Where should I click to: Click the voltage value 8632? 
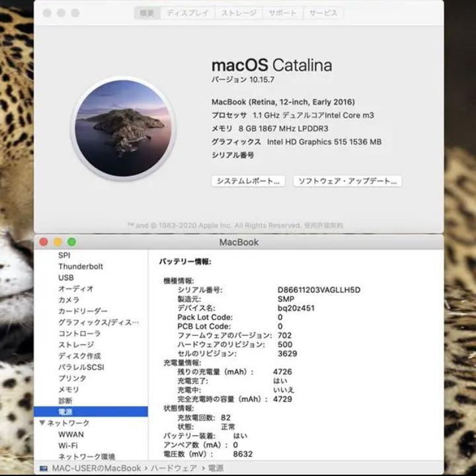[243, 454]
